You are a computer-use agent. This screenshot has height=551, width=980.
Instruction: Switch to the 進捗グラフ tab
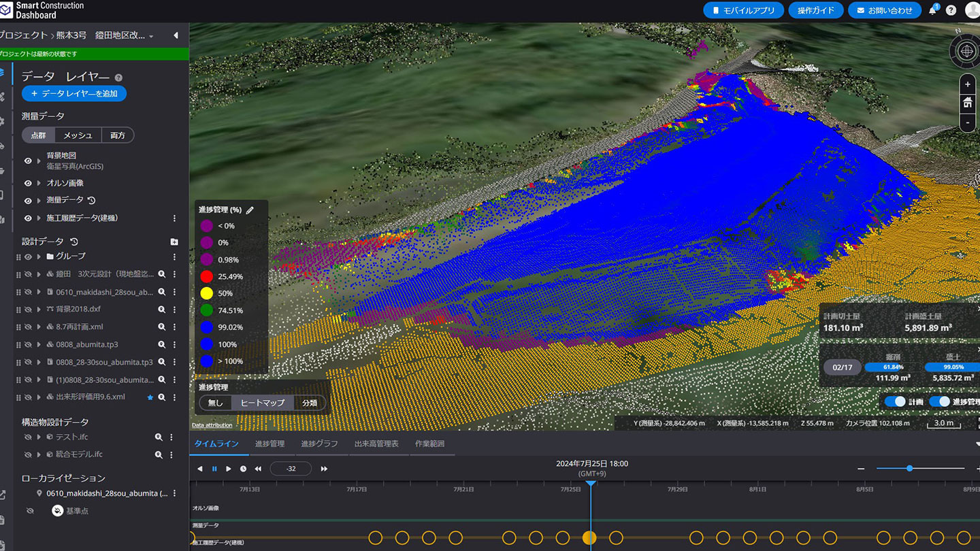click(x=319, y=444)
